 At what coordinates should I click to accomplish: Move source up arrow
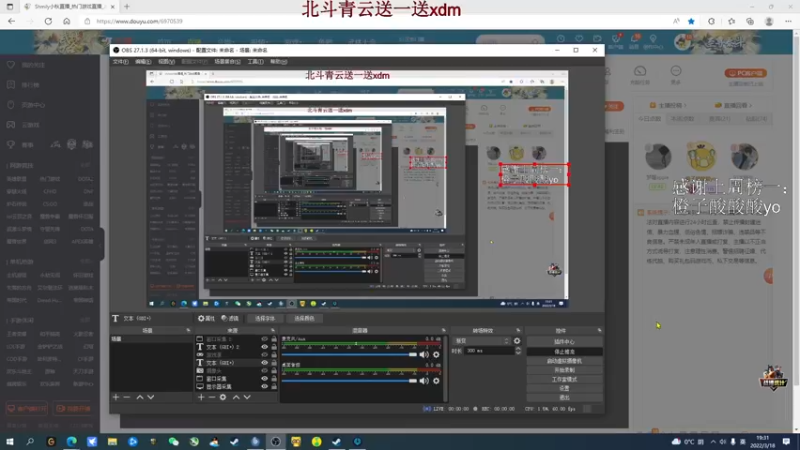point(236,397)
